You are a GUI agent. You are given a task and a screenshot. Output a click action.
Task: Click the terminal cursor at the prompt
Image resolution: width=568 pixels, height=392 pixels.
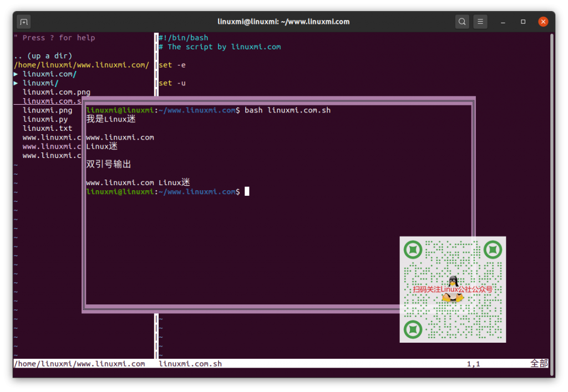(247, 191)
